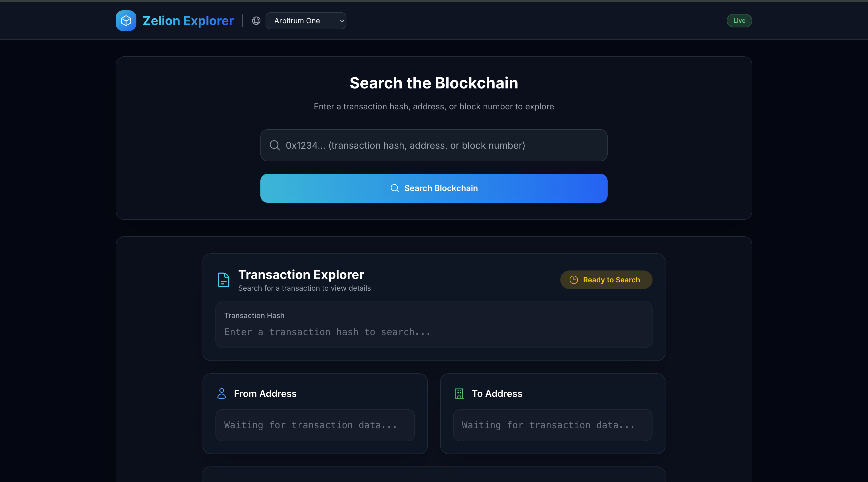
Task: Click the magnifier icon on Search Blockchain button
Action: [394, 188]
